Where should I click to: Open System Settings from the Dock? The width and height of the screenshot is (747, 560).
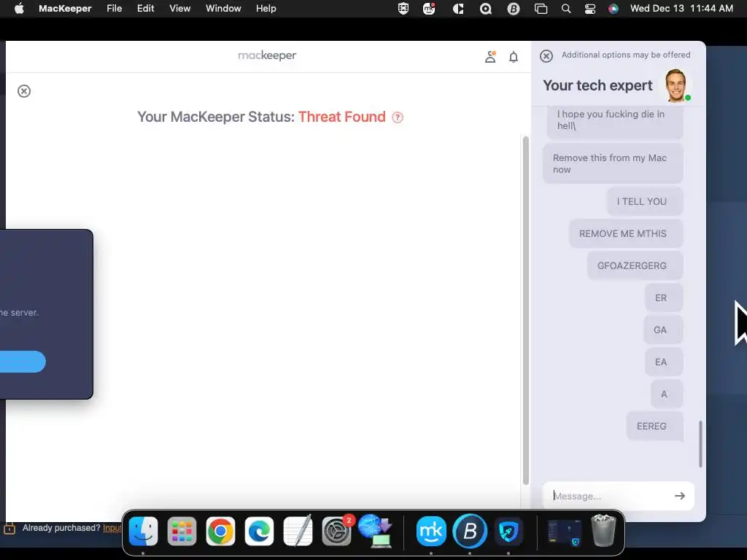point(336,531)
